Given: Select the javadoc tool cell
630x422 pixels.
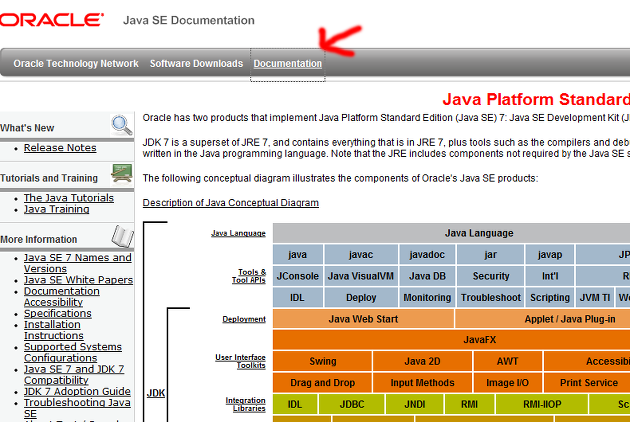Looking at the screenshot, I should pos(427,254).
